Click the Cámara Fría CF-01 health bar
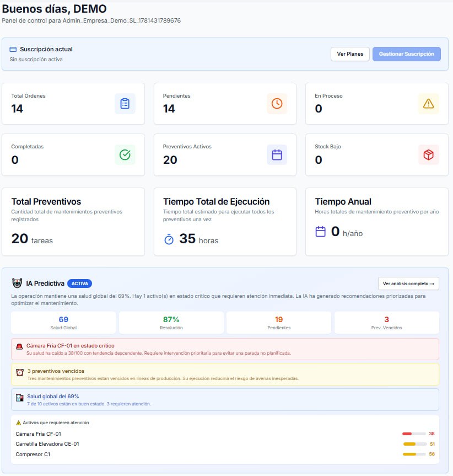Screen dimensions: 453x476 (414, 434)
